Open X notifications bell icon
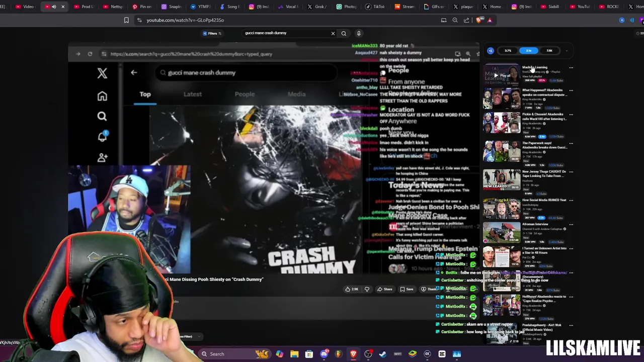This screenshot has height=362, width=644. (x=102, y=136)
